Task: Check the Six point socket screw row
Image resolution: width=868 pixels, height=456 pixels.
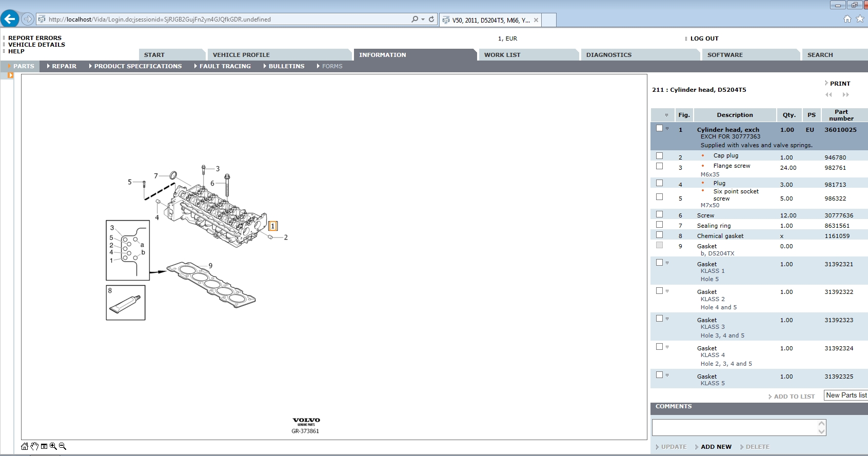Action: click(659, 196)
